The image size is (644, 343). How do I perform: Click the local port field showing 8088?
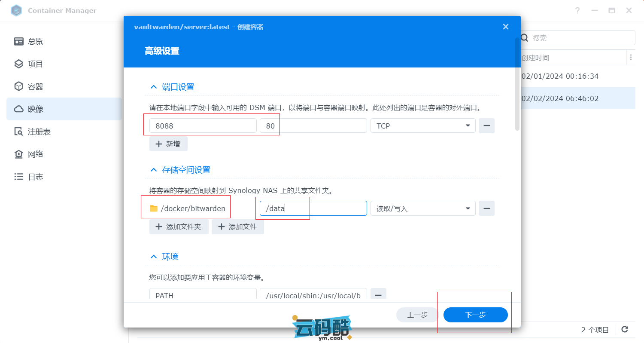[x=203, y=126]
